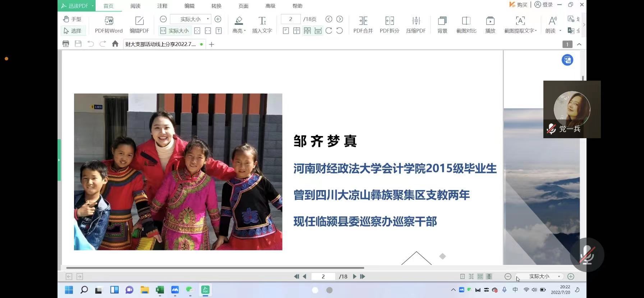Click the print icon in quick toolbar
Image resolution: width=644 pixels, height=298 pixels.
[66, 44]
